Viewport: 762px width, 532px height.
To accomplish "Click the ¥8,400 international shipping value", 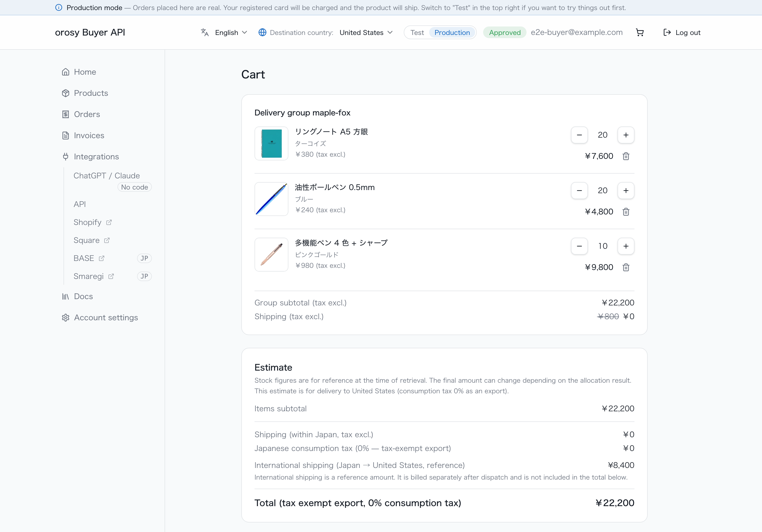I will point(621,465).
